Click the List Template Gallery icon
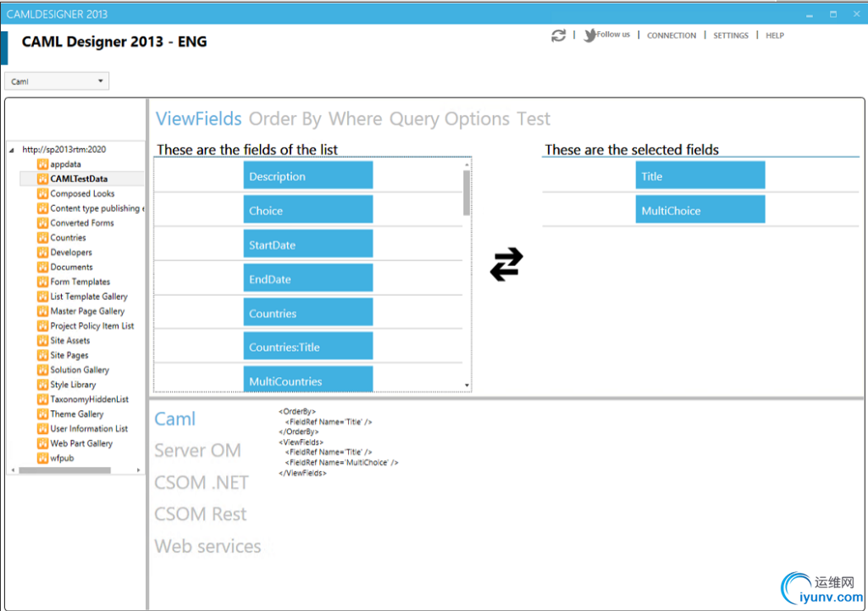The image size is (868, 611). point(42,297)
